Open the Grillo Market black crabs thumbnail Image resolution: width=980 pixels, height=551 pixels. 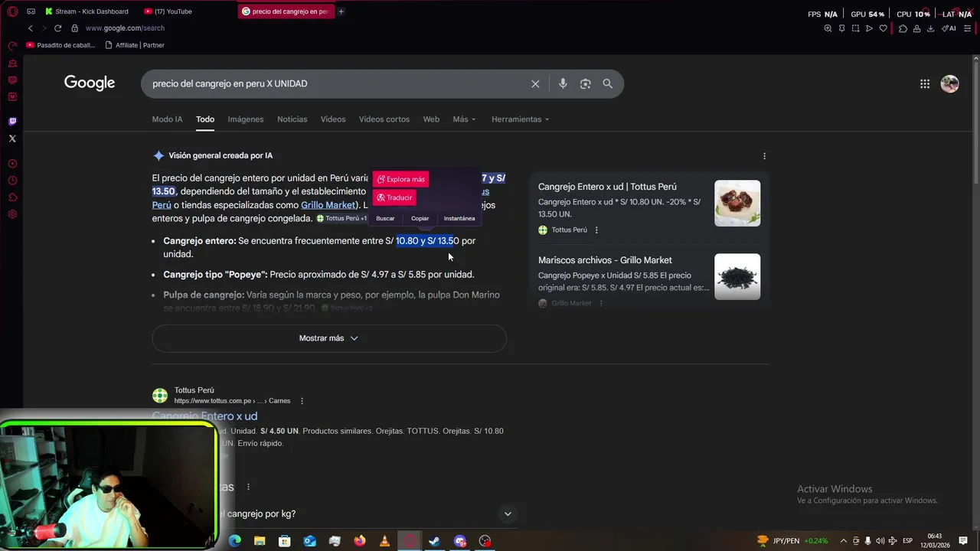(737, 276)
